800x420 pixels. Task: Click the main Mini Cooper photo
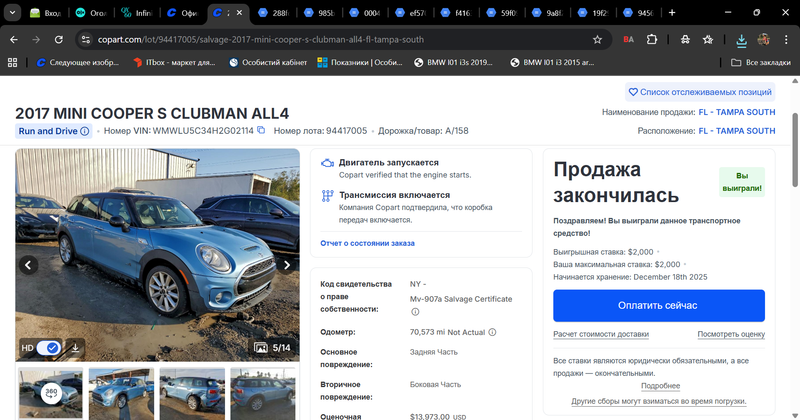click(x=158, y=255)
